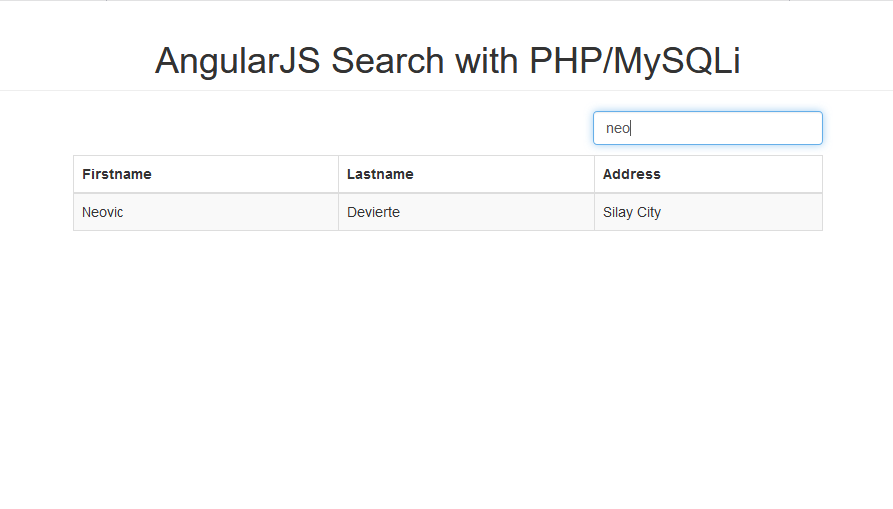
Task: Click the word "City" in the address cell
Action: coord(649,213)
